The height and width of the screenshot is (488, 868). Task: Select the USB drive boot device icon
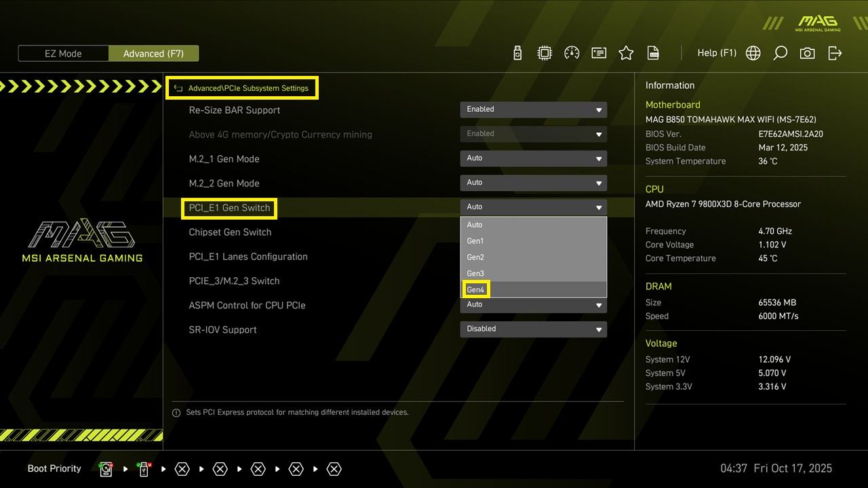pos(144,469)
